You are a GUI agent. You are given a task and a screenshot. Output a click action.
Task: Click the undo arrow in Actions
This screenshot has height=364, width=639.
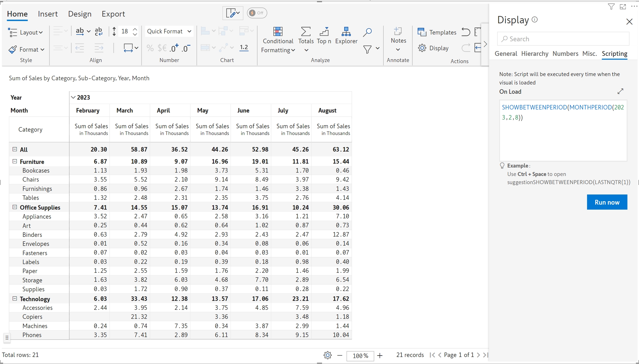click(x=466, y=32)
